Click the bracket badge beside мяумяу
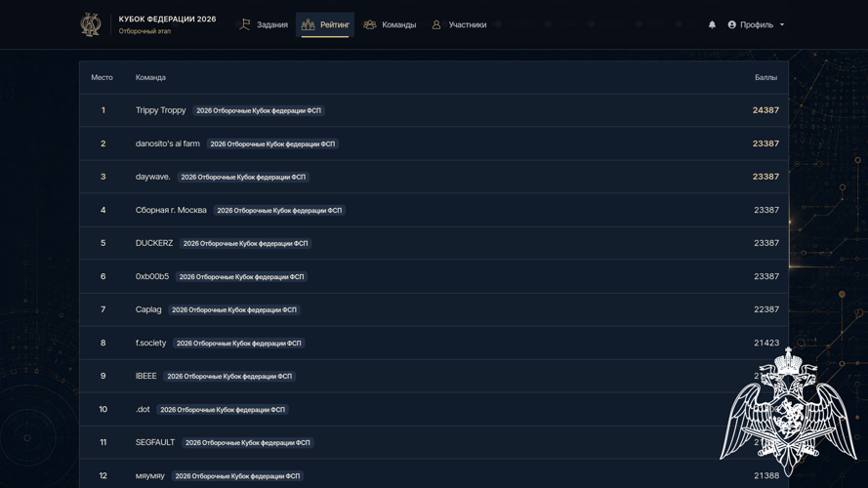 tap(237, 476)
